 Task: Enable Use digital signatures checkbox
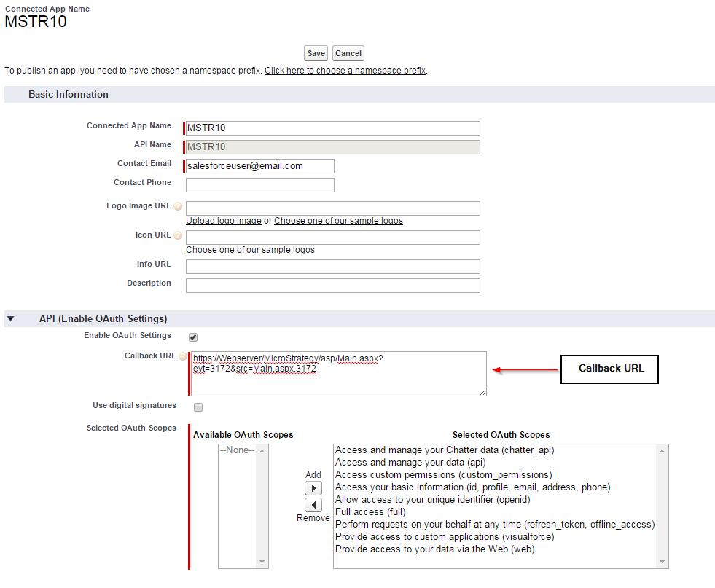pyautogui.click(x=198, y=407)
